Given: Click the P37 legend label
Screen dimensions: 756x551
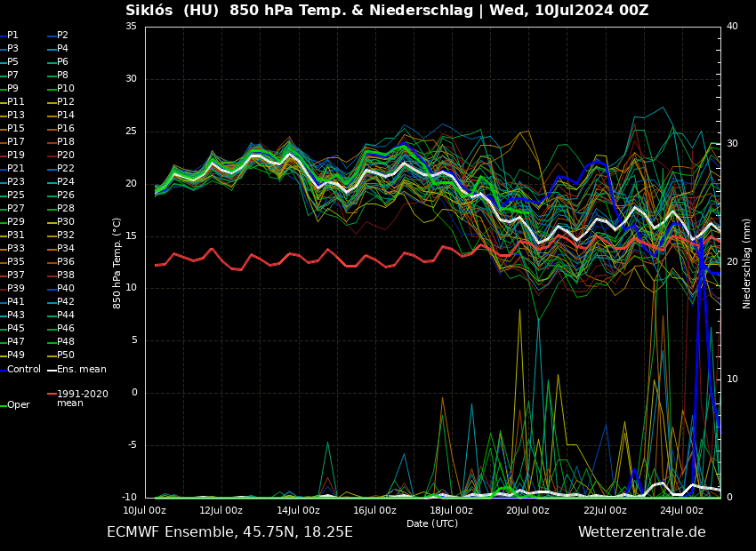Looking at the screenshot, I should tap(16, 275).
